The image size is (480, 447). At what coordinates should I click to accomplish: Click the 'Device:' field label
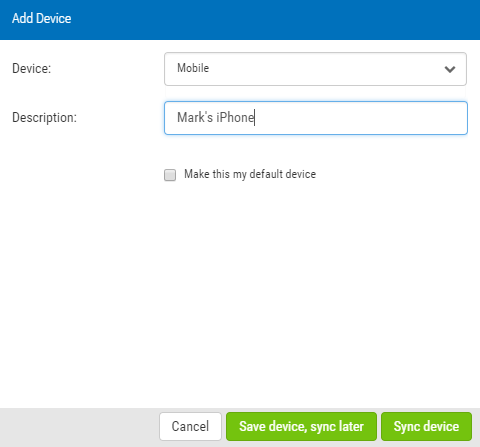tap(31, 69)
